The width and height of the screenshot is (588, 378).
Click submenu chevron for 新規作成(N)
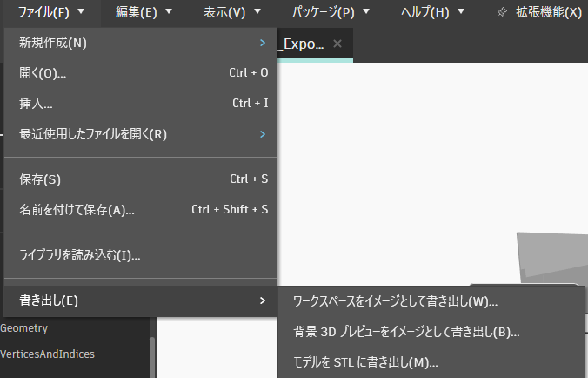tap(263, 43)
